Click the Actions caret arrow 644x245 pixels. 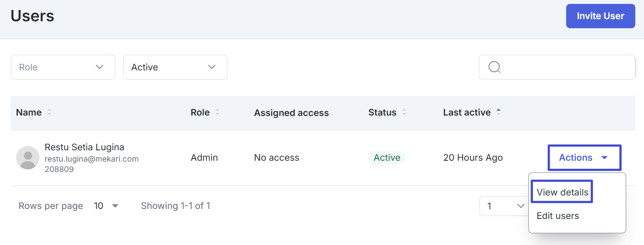[x=604, y=158]
